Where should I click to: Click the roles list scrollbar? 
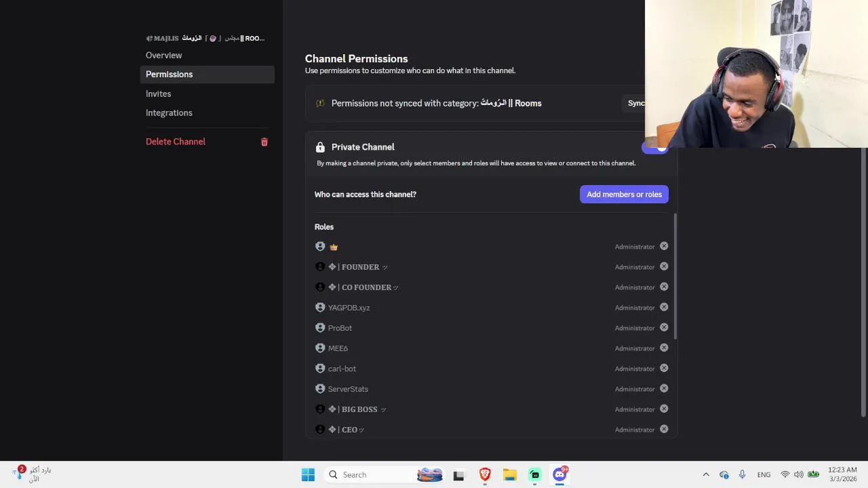pos(675,276)
